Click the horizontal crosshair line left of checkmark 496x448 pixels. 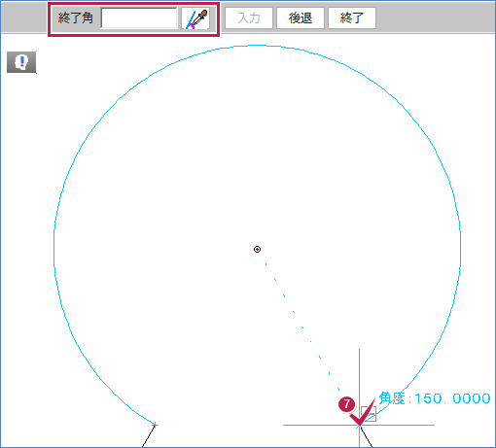coord(316,425)
